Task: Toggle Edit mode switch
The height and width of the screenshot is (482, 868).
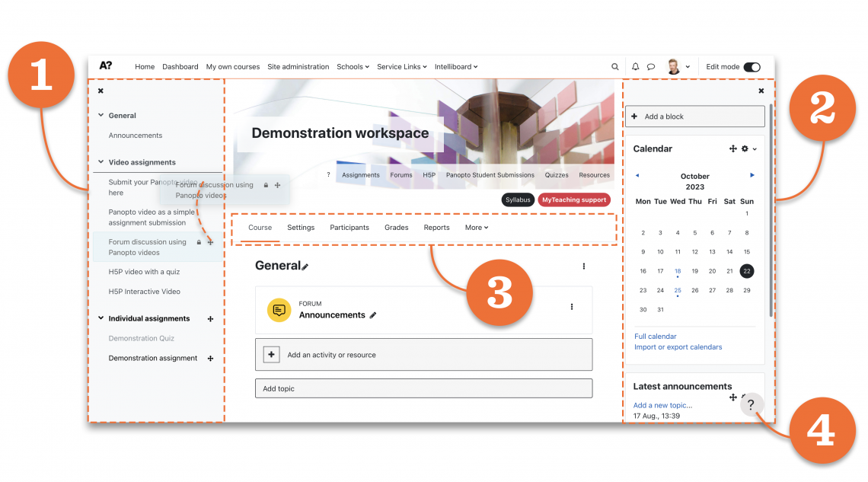Action: click(x=752, y=67)
